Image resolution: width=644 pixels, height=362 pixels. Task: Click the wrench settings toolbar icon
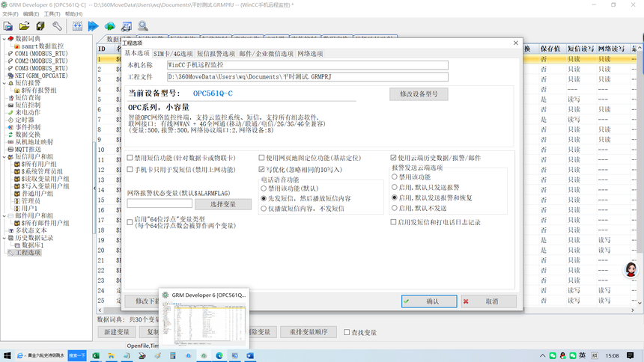(57, 26)
